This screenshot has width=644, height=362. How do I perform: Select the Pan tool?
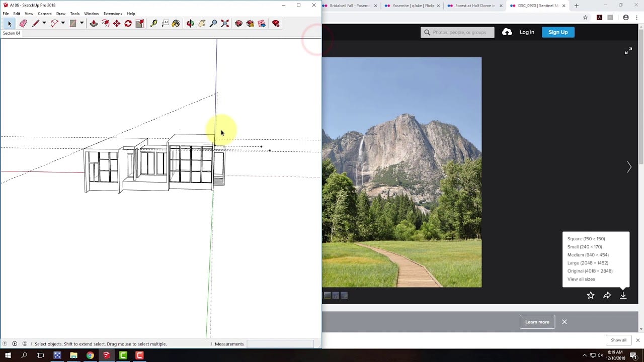(201, 23)
